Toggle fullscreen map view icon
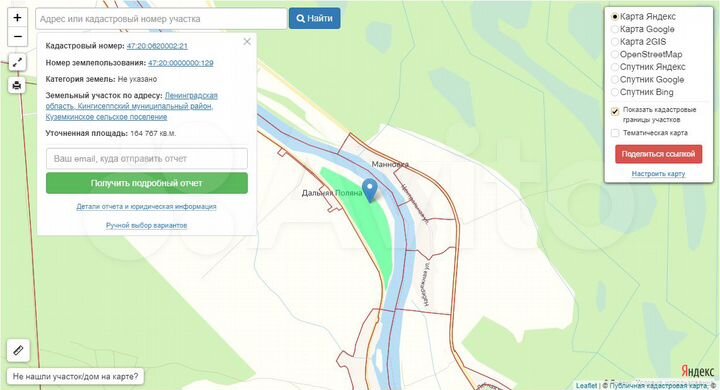Image resolution: width=720 pixels, height=390 pixels. (x=17, y=62)
